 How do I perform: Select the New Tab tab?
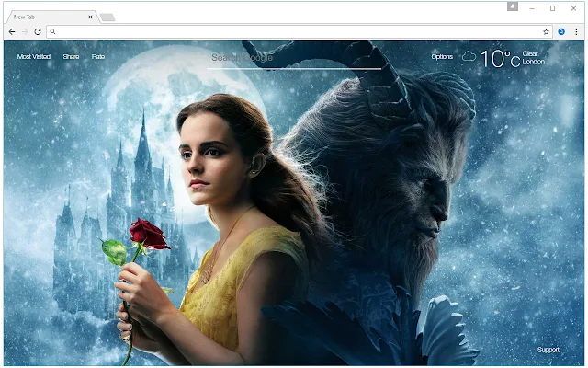click(52, 17)
